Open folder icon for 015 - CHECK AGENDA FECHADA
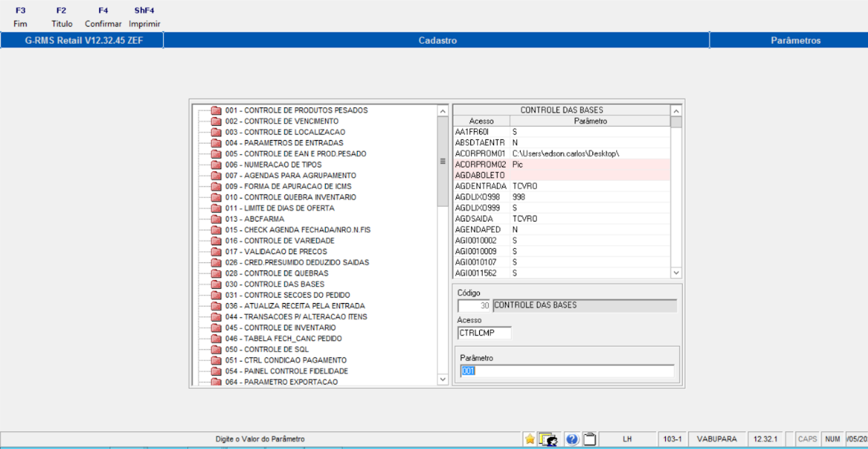The image size is (868, 449). coord(216,230)
